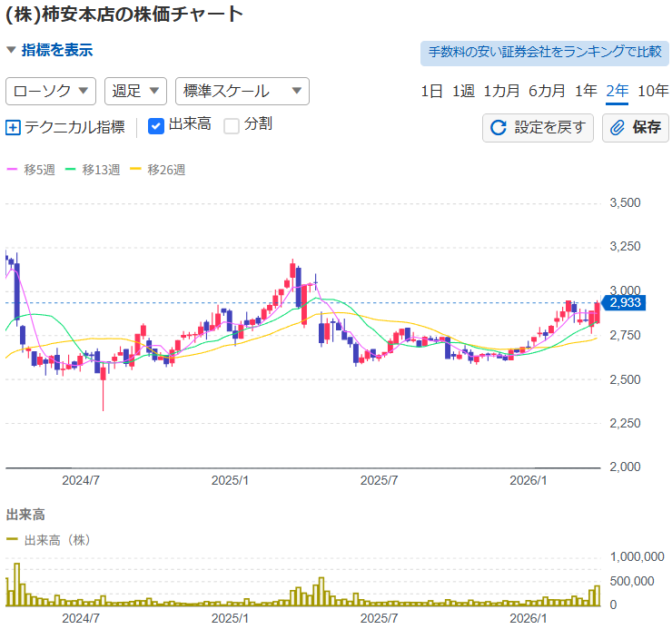Click the reset arrow icon on 設定を戻す

pyautogui.click(x=498, y=128)
